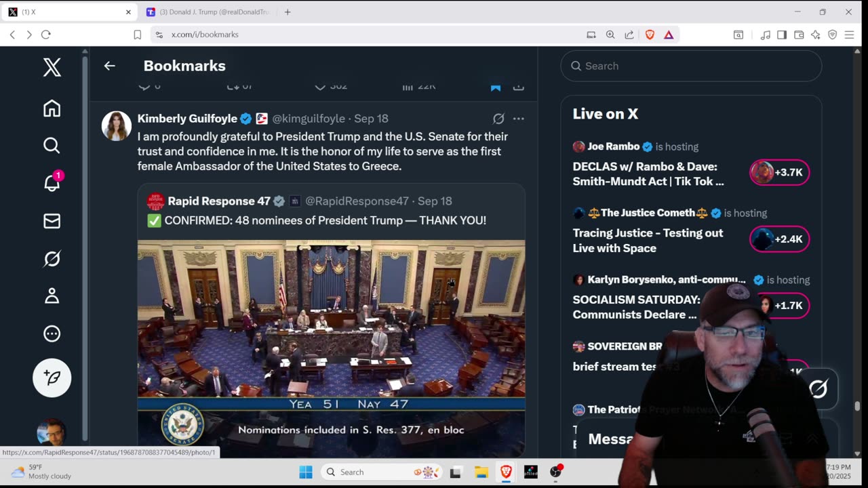Viewport: 868px width, 488px height.
Task: Open the browser tab search button
Action: 738,35
